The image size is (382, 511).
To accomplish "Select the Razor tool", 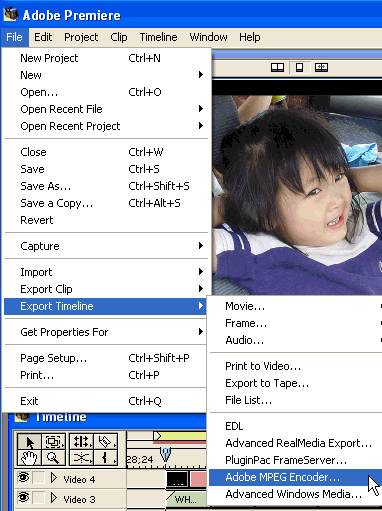I will (106, 442).
